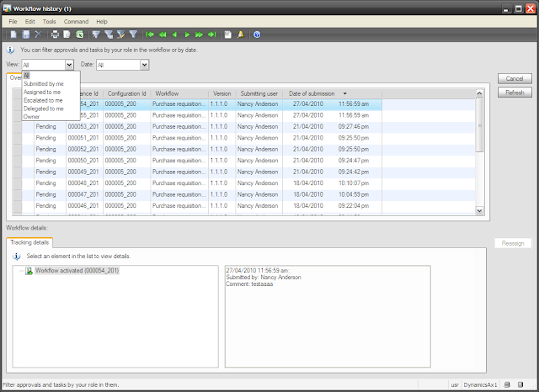This screenshot has height=392, width=539.
Task: Open Document handling notes icon
Action: coord(228,34)
